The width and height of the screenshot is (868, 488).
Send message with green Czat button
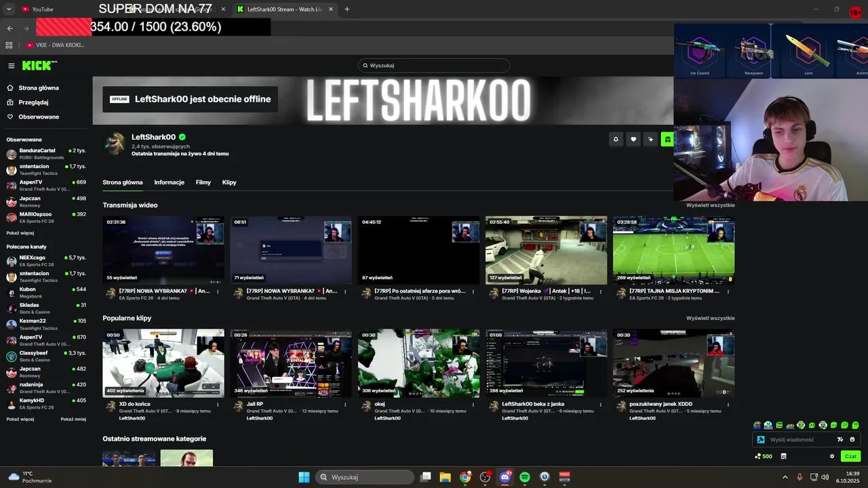tap(850, 456)
